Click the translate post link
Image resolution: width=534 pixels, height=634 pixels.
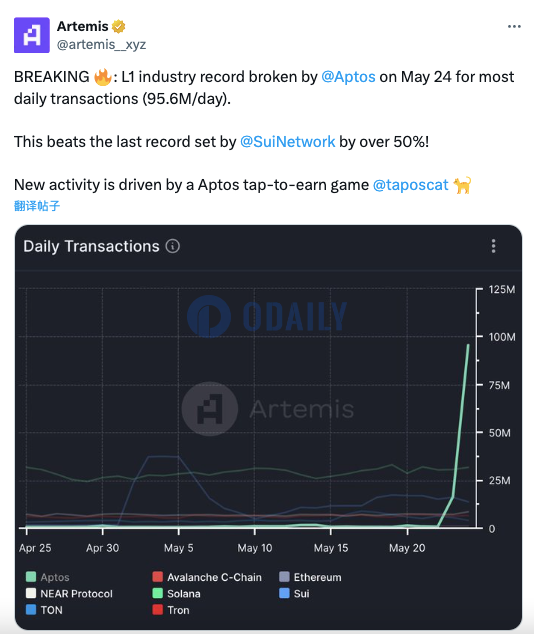coord(37,206)
